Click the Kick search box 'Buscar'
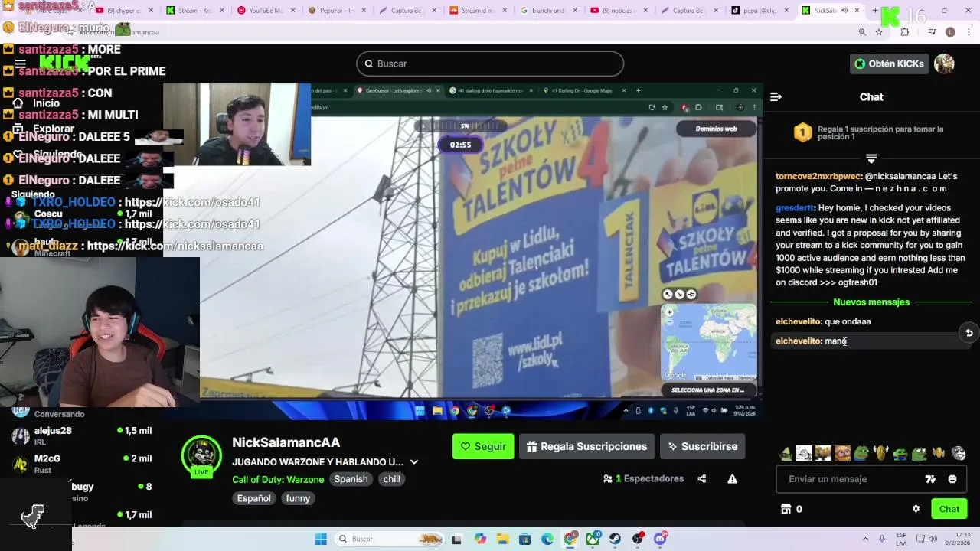980x551 pixels. pyautogui.click(x=490, y=64)
